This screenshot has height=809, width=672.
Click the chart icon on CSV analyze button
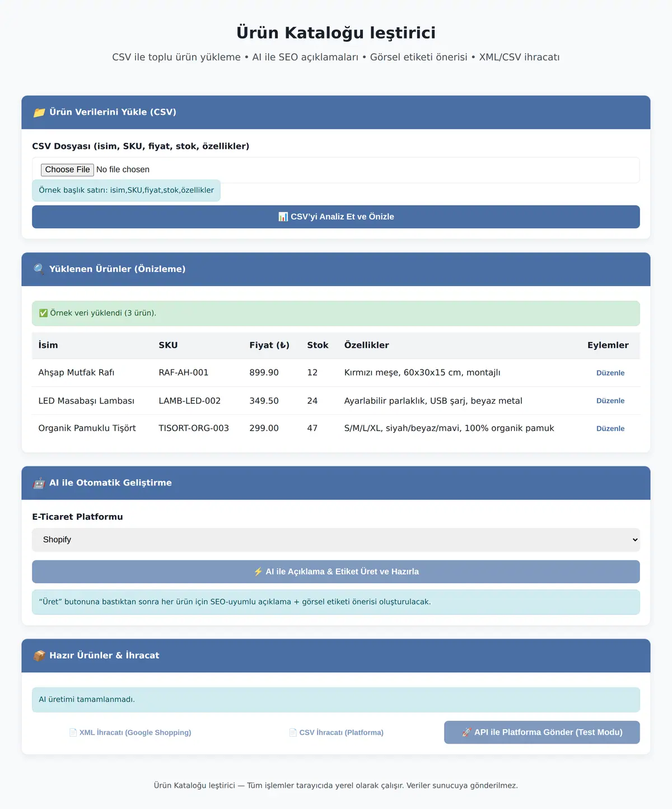[x=283, y=217]
